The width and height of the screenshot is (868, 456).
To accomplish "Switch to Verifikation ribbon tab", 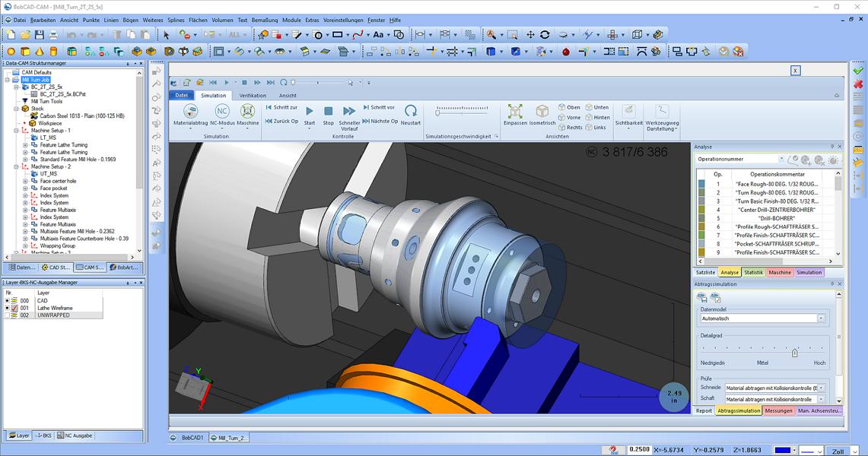I will click(x=253, y=95).
